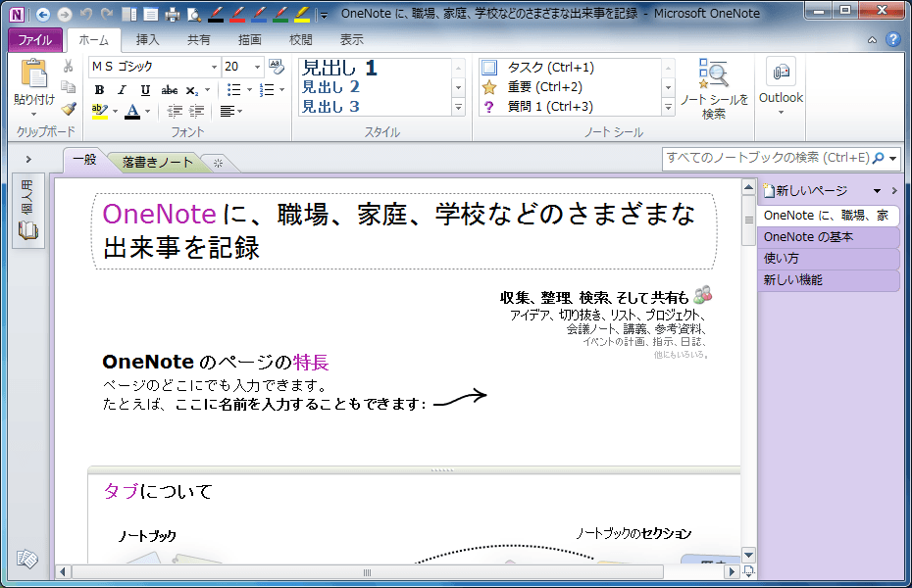This screenshot has width=912, height=588.
Task: Click the new section tab star icon
Action: click(218, 164)
